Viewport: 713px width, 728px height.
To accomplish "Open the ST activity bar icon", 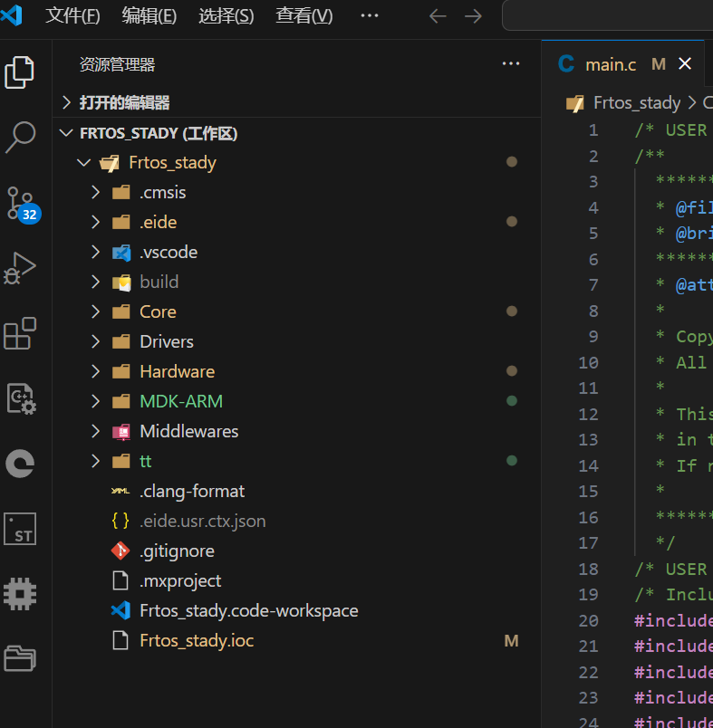I will [20, 529].
